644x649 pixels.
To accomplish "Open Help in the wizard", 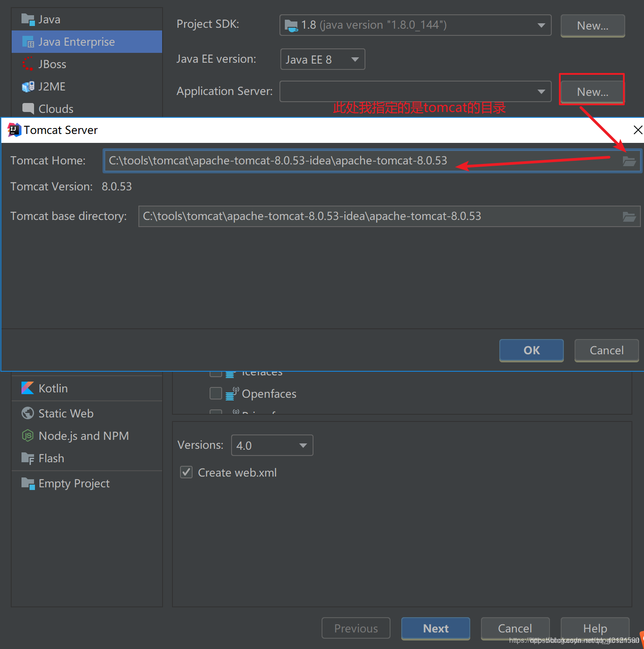I will [x=595, y=628].
